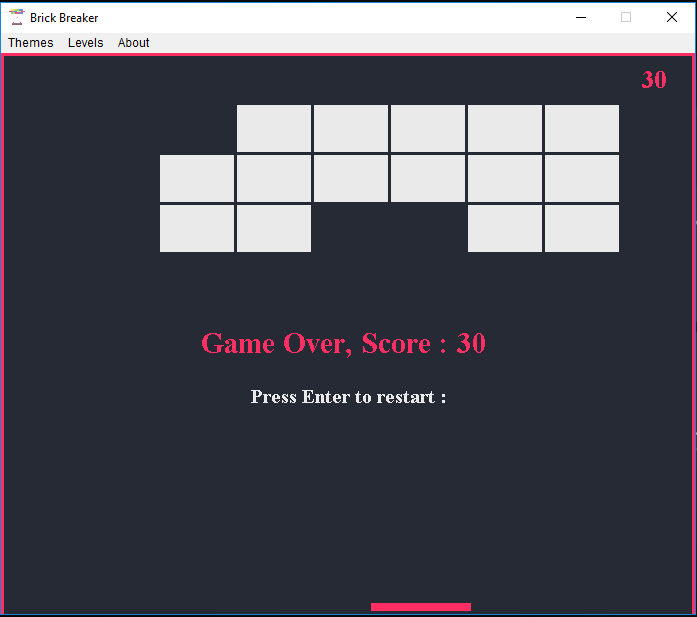Click the third brick in the top row
697x617 pixels.
coord(428,128)
